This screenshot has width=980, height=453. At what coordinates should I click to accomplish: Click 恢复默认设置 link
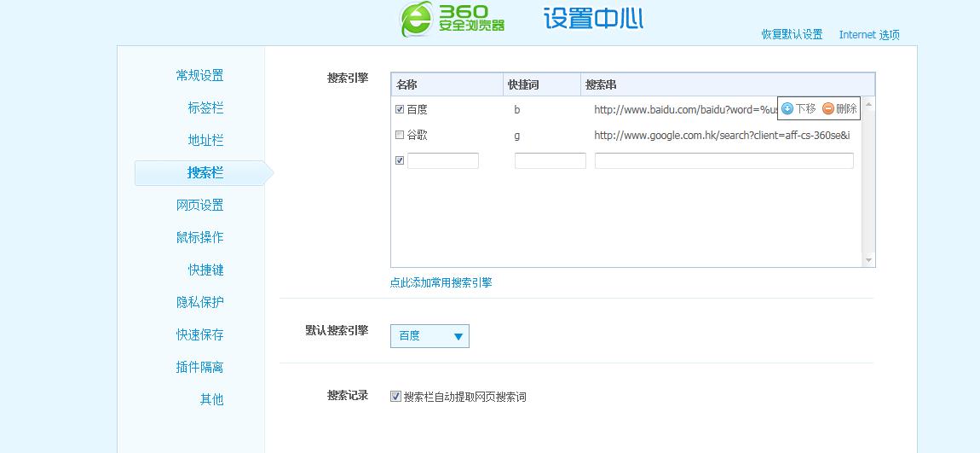point(792,35)
